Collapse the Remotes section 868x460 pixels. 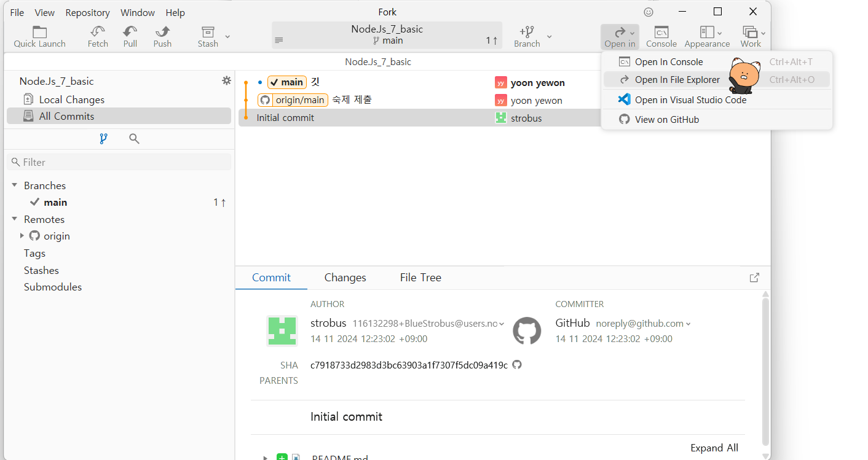point(15,219)
